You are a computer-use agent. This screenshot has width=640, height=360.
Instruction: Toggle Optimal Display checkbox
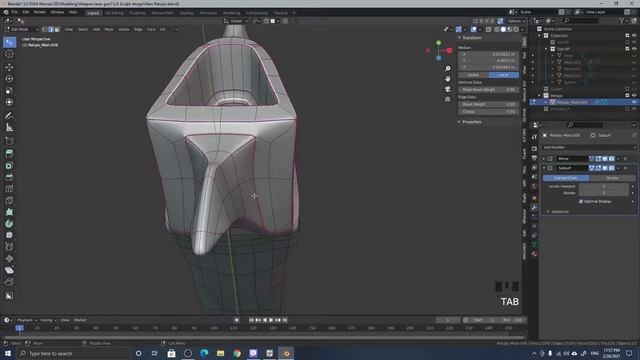point(581,202)
